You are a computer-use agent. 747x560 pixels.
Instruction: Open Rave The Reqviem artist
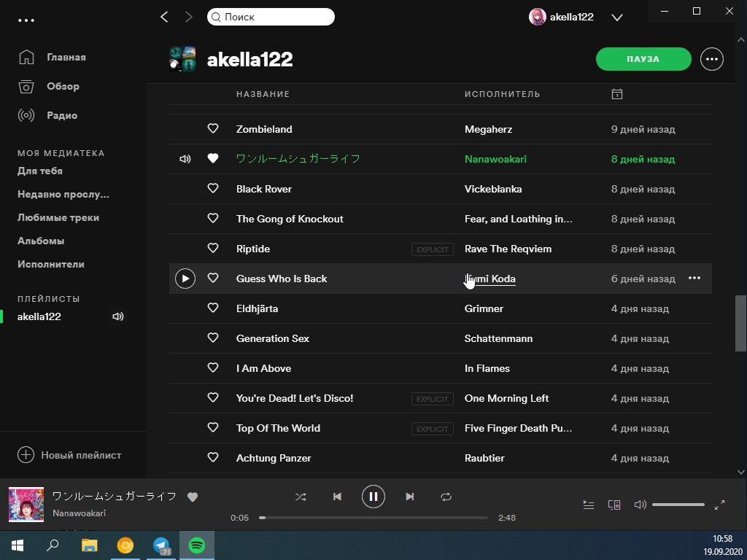508,249
